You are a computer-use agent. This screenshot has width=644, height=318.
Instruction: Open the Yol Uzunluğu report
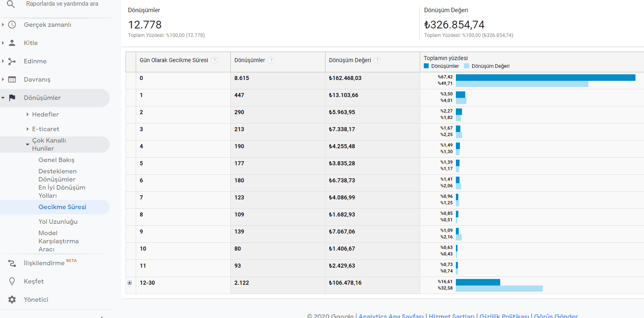coord(58,222)
